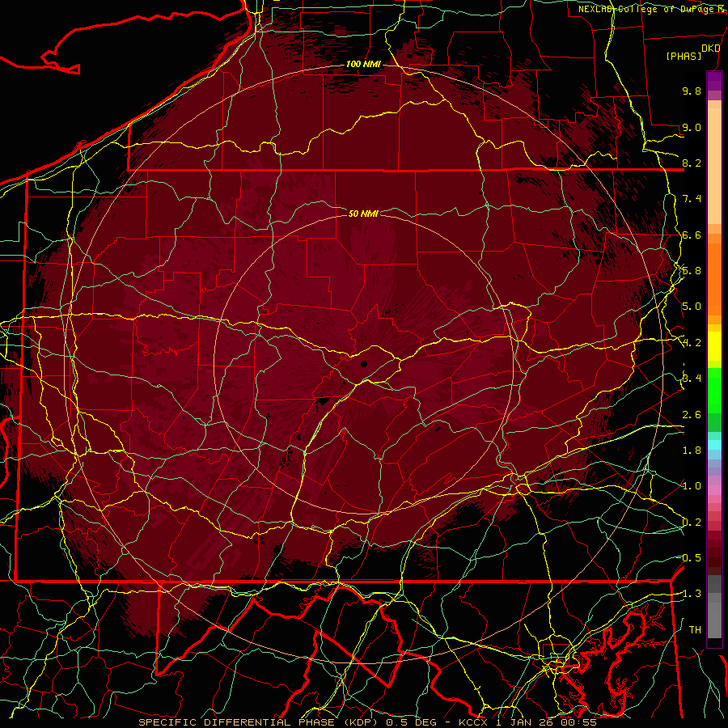Click the 1.0 value on the color scale
The width and height of the screenshot is (728, 728).
tap(692, 486)
